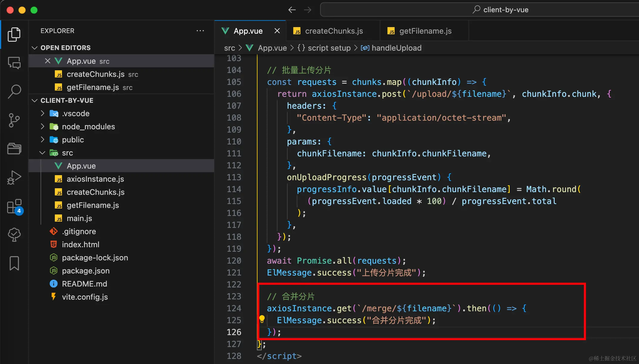
Task: Open Explorer more actions ellipsis menu
Action: click(x=200, y=31)
